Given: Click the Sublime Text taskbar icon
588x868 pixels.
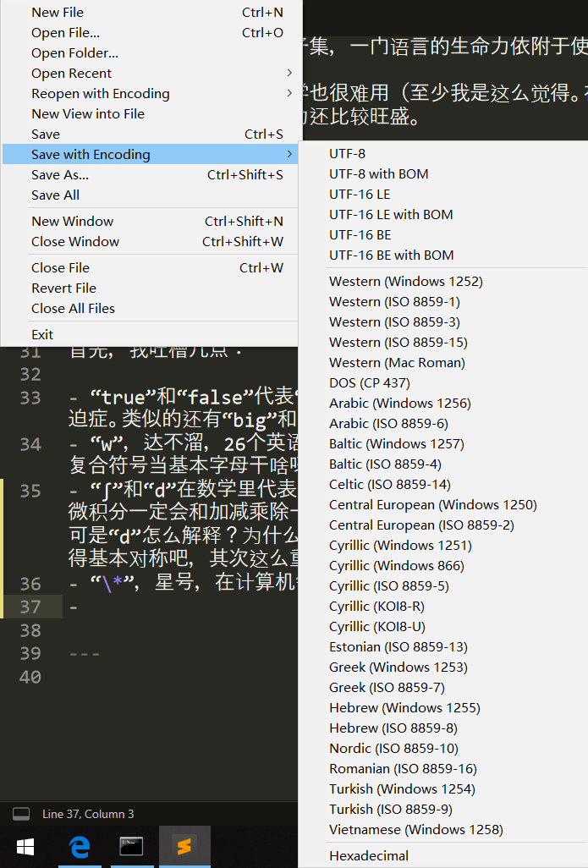Looking at the screenshot, I should click(x=184, y=847).
